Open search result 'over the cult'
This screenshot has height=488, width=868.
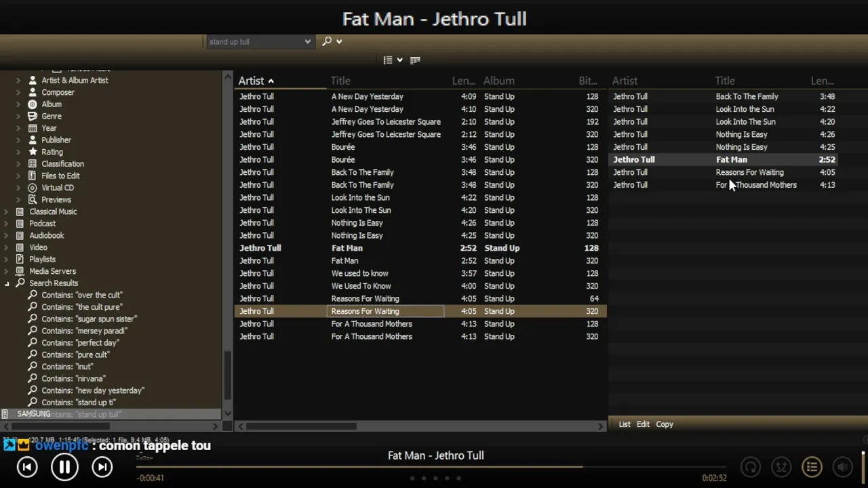pos(81,295)
